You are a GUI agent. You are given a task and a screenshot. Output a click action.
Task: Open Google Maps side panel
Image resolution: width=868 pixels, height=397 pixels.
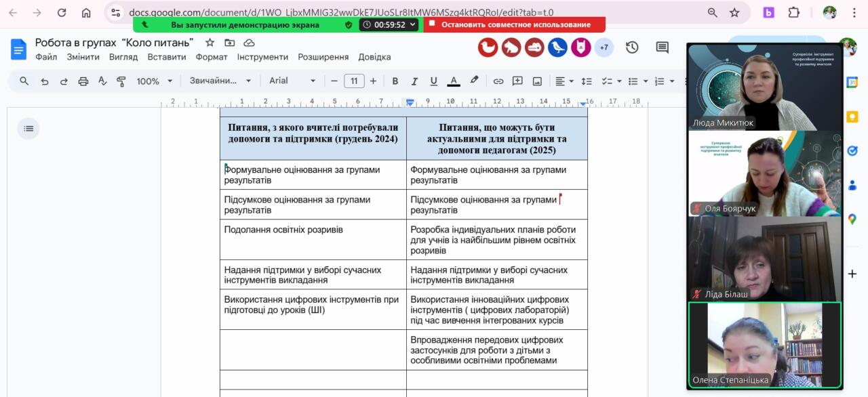(x=852, y=220)
